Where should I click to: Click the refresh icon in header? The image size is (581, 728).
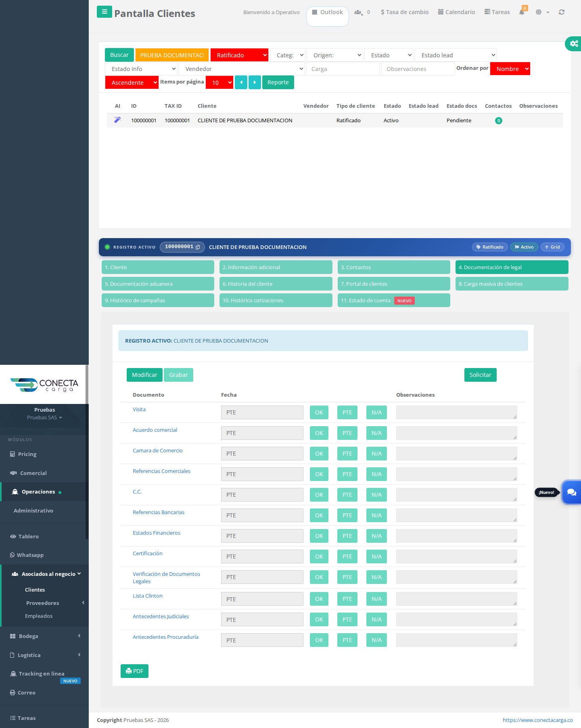tap(562, 12)
